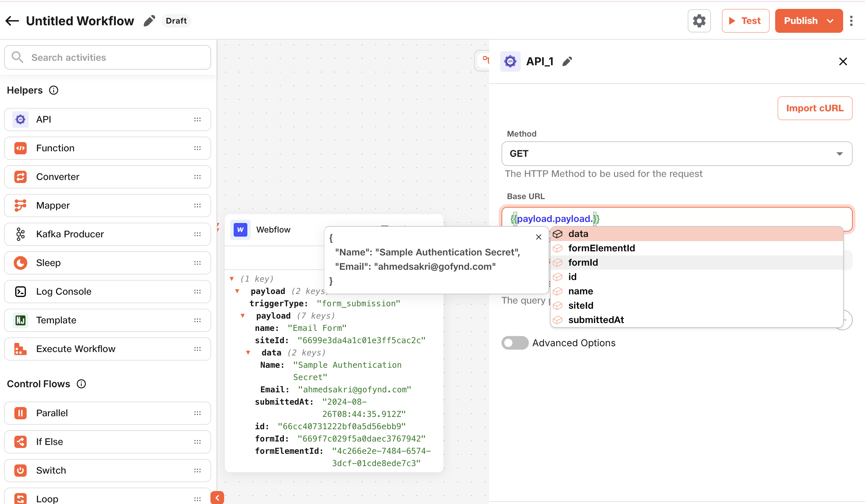This screenshot has width=865, height=504.
Task: Click the Webflow node logo icon
Action: click(240, 229)
